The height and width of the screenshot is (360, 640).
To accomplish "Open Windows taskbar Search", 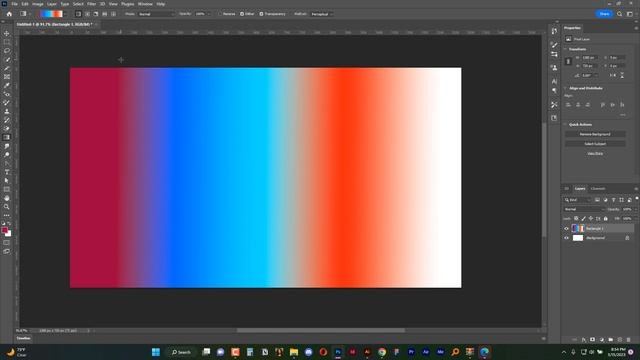I will [x=181, y=352].
